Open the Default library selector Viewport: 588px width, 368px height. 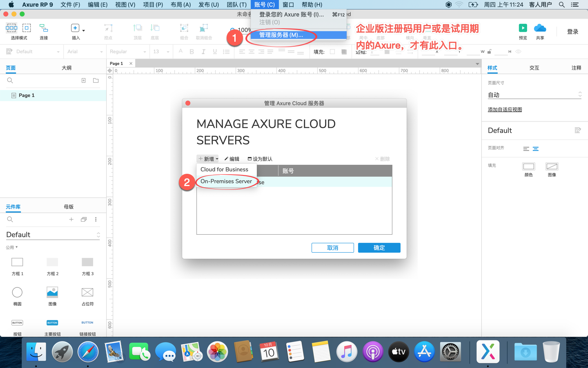click(53, 235)
